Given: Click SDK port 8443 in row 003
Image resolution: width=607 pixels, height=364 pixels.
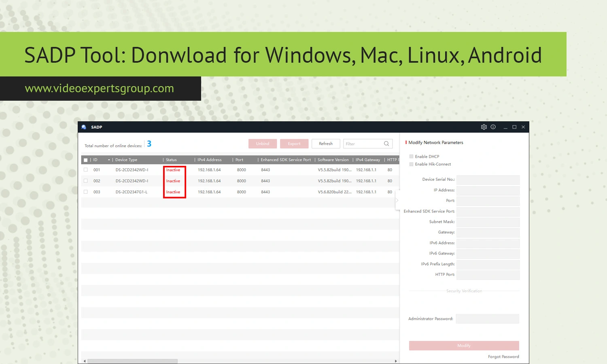Looking at the screenshot, I should tap(265, 192).
